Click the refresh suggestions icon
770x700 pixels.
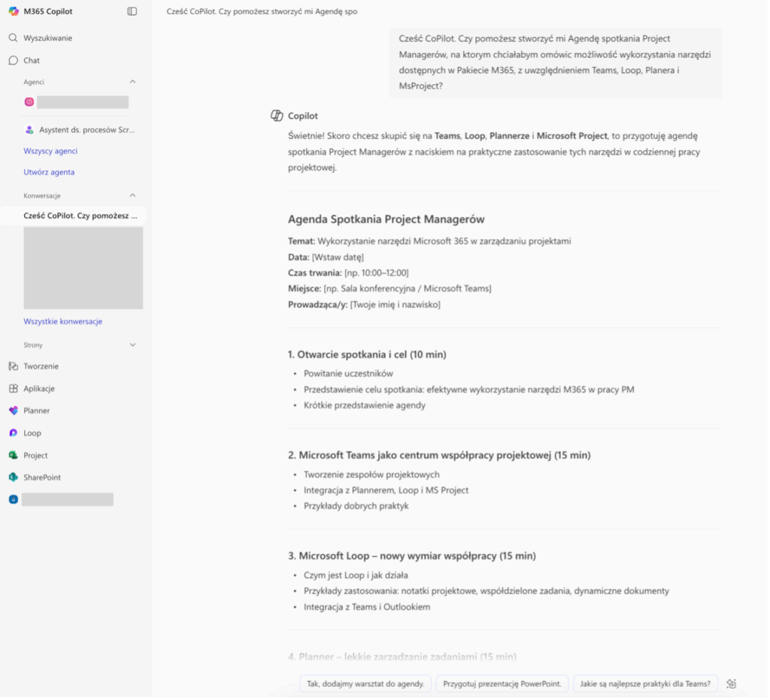coord(731,683)
